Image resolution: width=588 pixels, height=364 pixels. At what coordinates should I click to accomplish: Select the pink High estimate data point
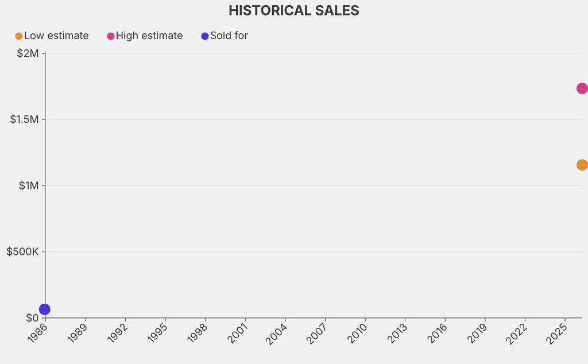click(582, 88)
